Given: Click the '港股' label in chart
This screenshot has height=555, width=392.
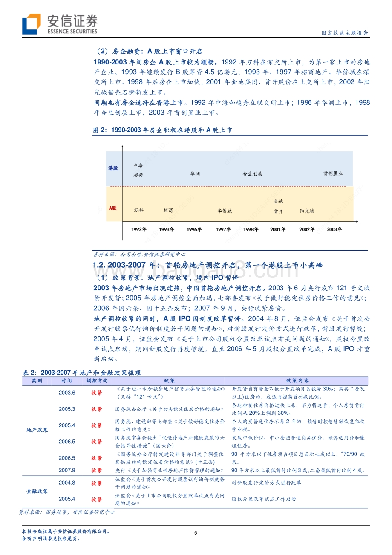Looking at the screenshot, I should pos(113,168).
